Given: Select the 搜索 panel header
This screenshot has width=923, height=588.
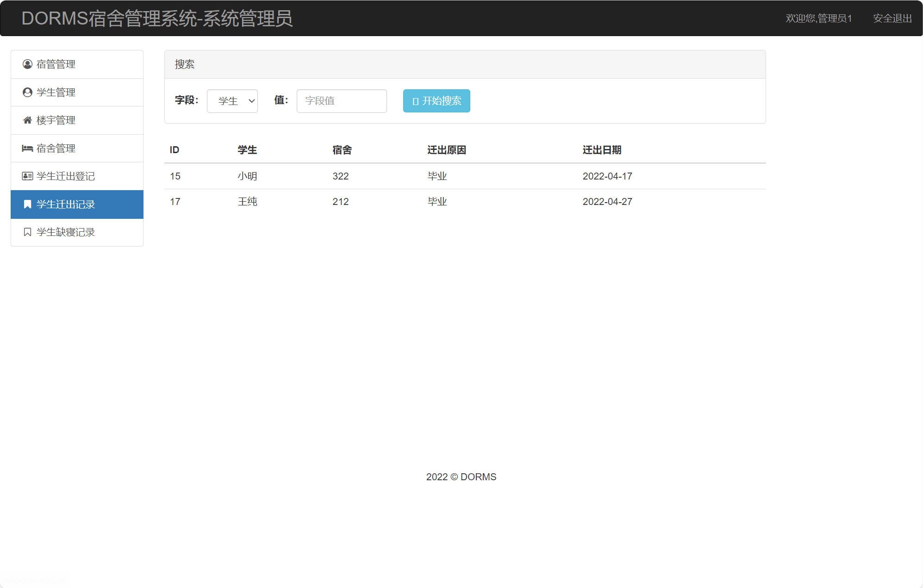Looking at the screenshot, I should click(185, 64).
